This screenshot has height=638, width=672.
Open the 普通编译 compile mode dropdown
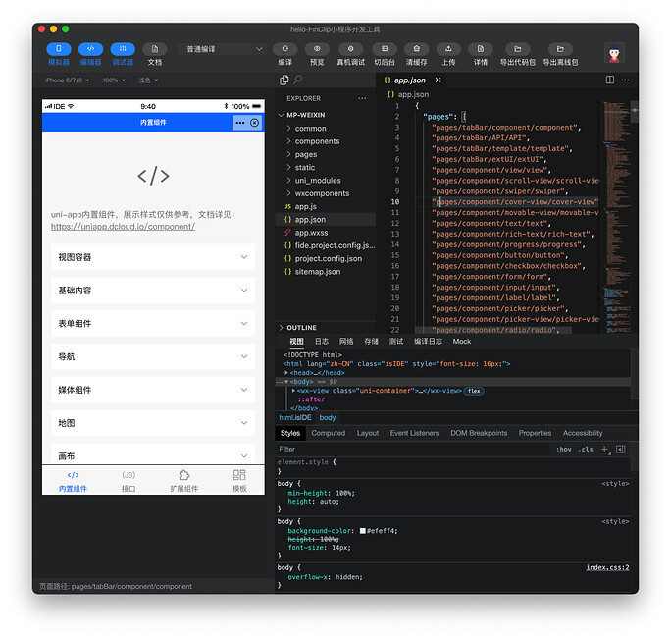[223, 49]
